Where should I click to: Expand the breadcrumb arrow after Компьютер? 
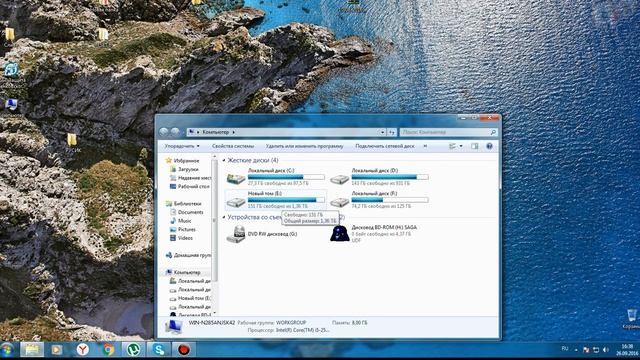[x=233, y=132]
